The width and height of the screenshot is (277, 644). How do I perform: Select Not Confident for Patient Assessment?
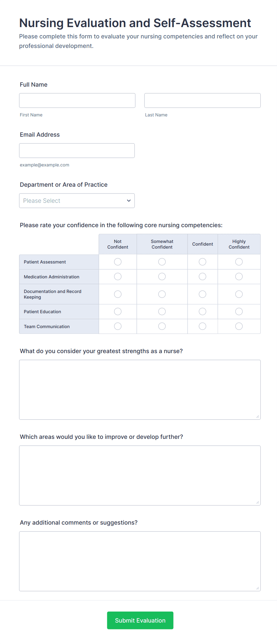(x=118, y=262)
